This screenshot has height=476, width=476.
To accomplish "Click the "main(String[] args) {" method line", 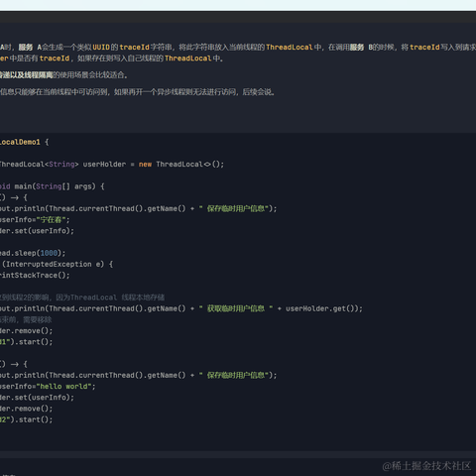I will [59, 186].
